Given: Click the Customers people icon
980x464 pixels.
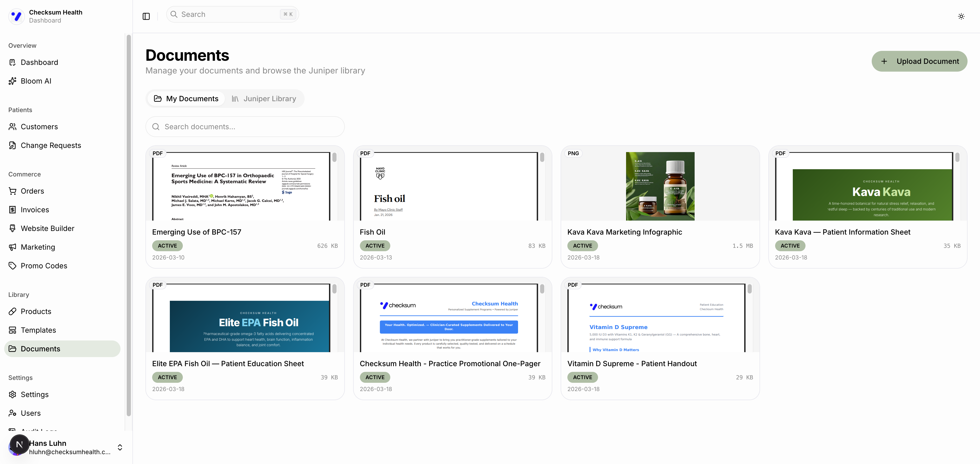Looking at the screenshot, I should 12,127.
